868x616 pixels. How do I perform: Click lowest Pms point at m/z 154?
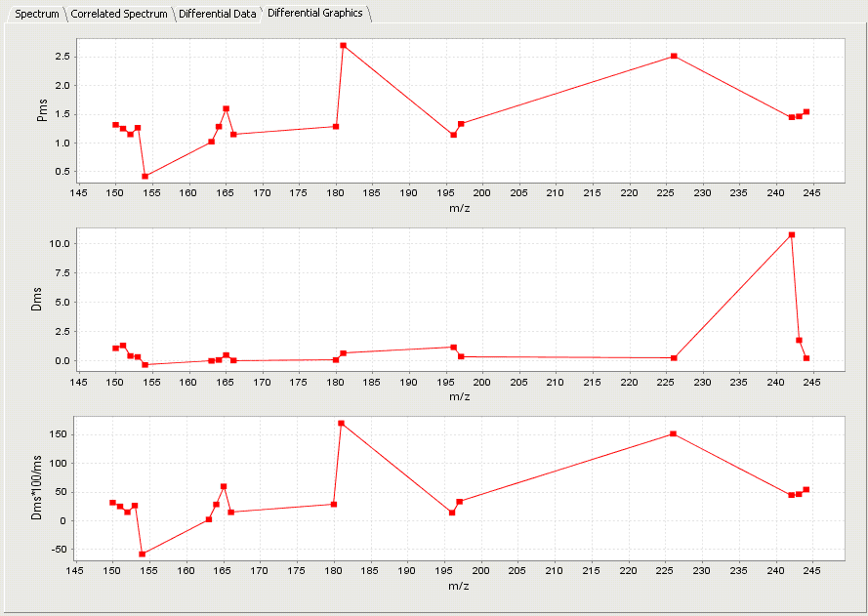click(x=145, y=176)
